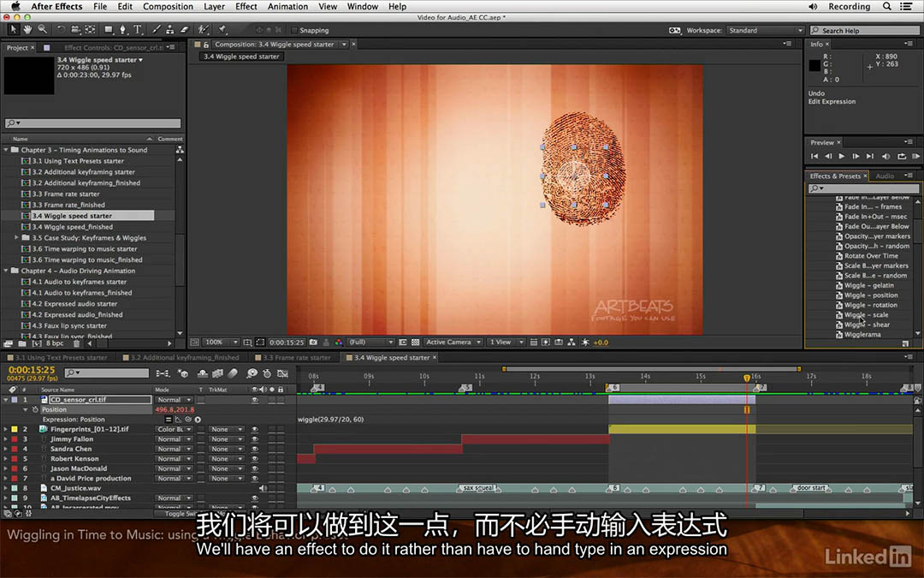Open the Composition menu
The width and height of the screenshot is (924, 578).
(168, 7)
